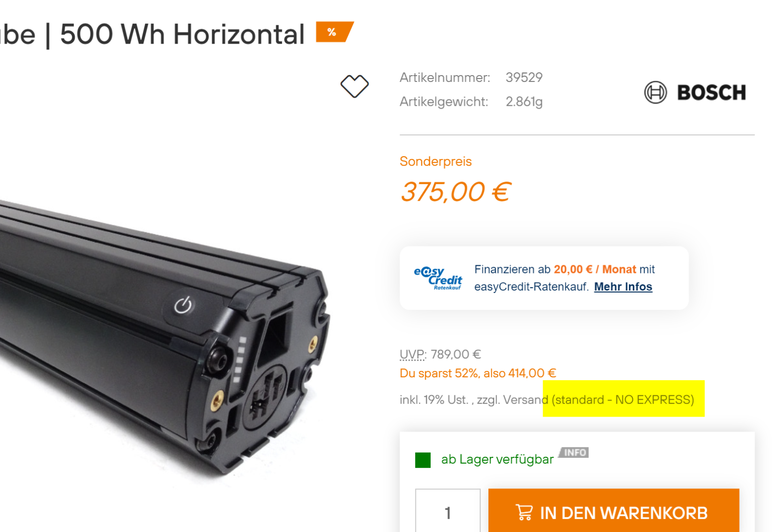Click the Du sparst 52% savings text
Viewport: 776px width, 532px height.
click(478, 373)
